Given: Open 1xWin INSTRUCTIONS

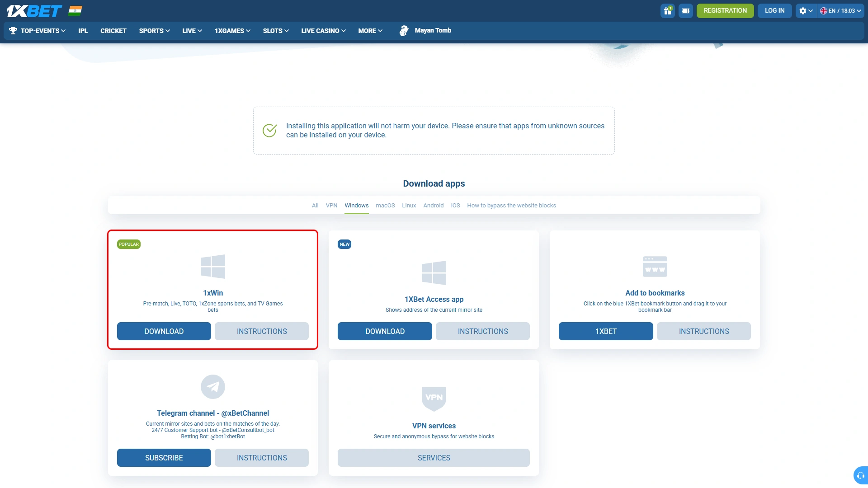Looking at the screenshot, I should (x=262, y=331).
